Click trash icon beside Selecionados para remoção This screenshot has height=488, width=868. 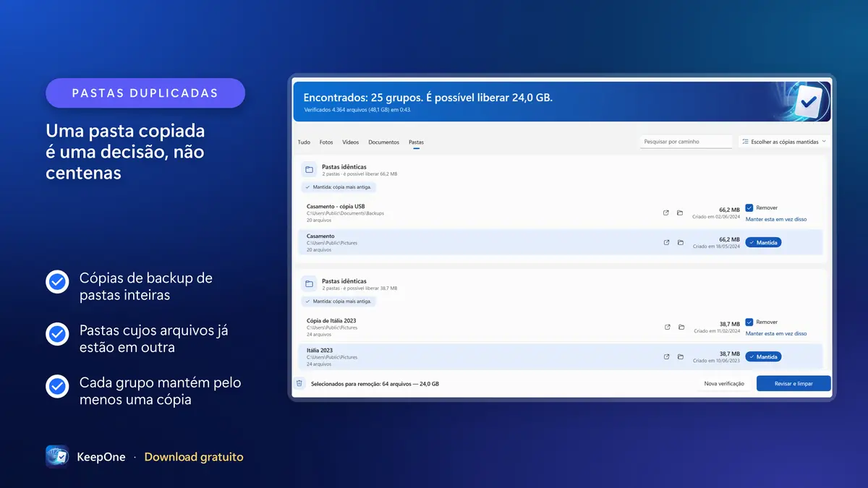click(x=299, y=383)
